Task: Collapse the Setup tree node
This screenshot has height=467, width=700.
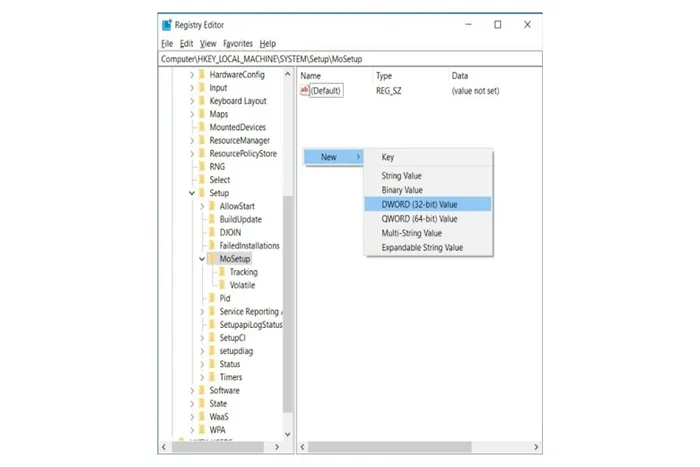Action: [x=192, y=193]
